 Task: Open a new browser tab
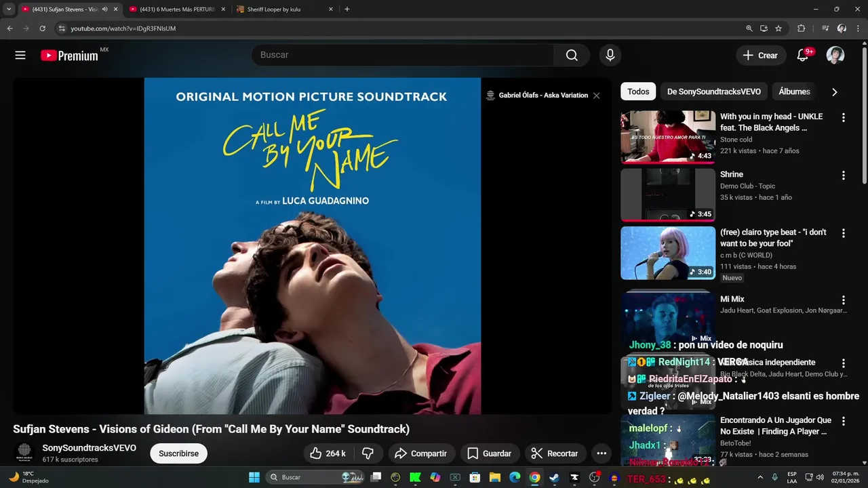pos(347,9)
